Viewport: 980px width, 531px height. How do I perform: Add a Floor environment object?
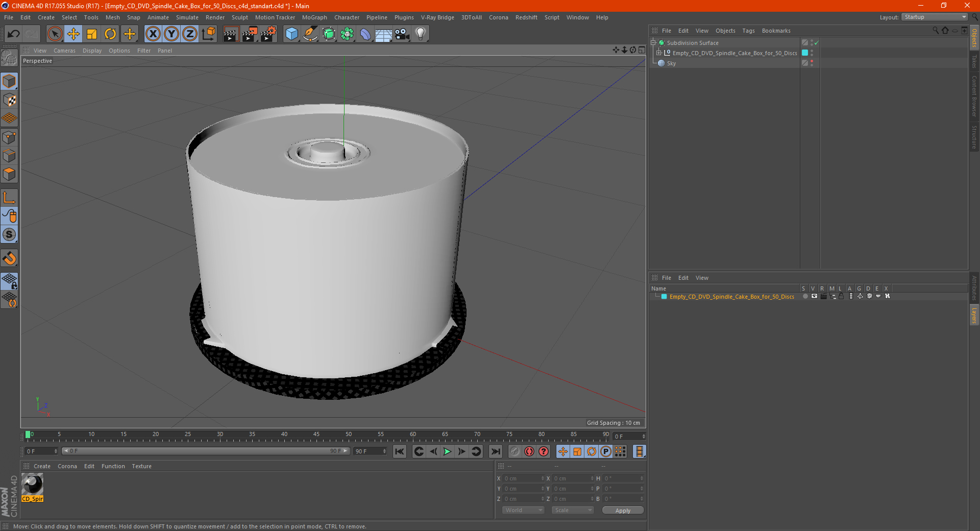pos(383,34)
